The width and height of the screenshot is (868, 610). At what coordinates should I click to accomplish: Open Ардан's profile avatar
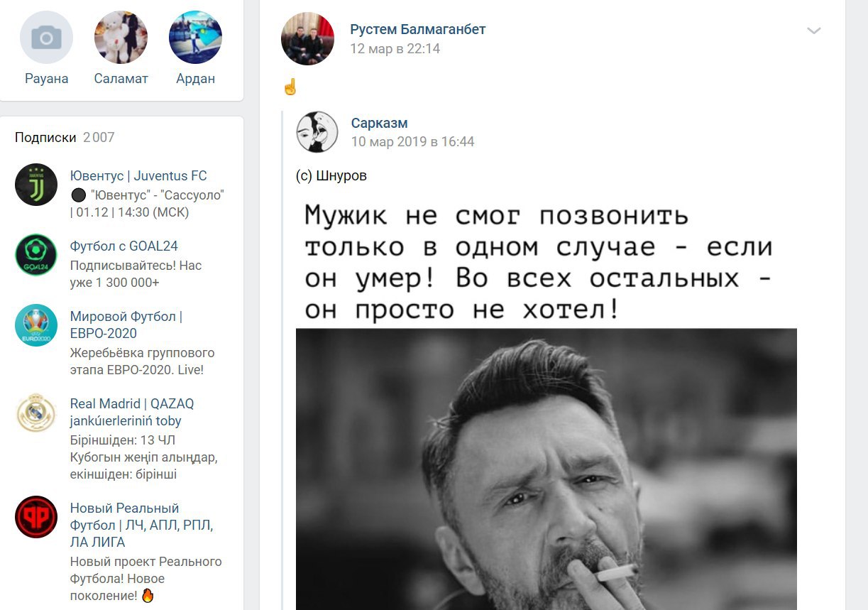[195, 37]
